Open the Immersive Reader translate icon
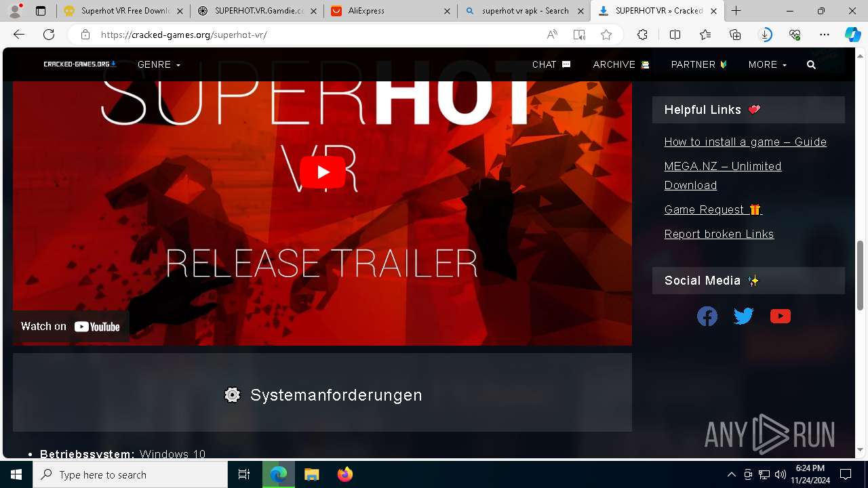 (x=579, y=35)
